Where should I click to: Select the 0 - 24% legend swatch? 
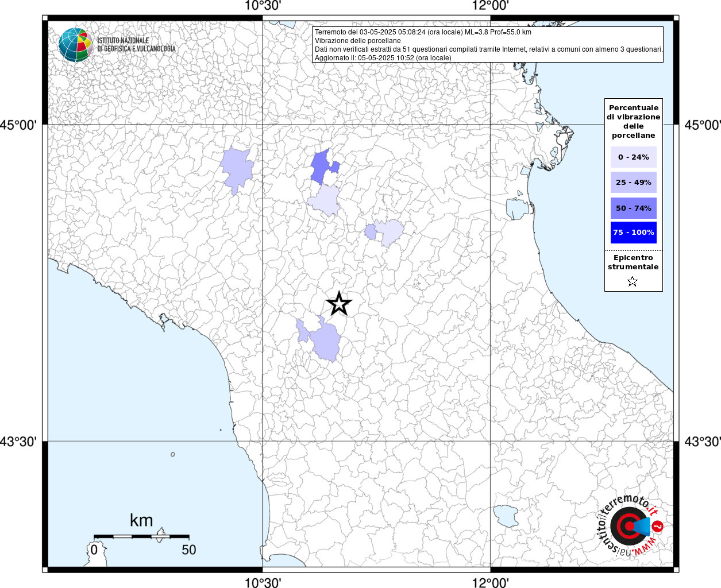tap(633, 157)
